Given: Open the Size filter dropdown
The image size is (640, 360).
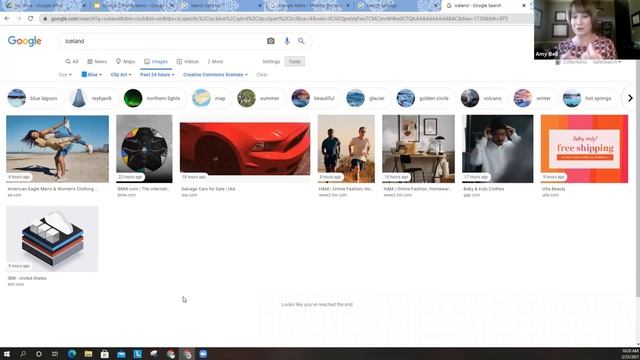Looking at the screenshot, I should (x=65, y=75).
